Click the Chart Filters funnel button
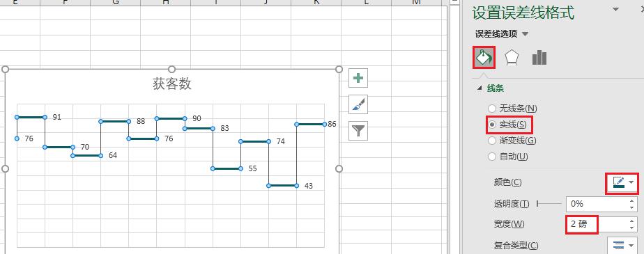Viewport: 644px width, 254px height. [x=358, y=131]
